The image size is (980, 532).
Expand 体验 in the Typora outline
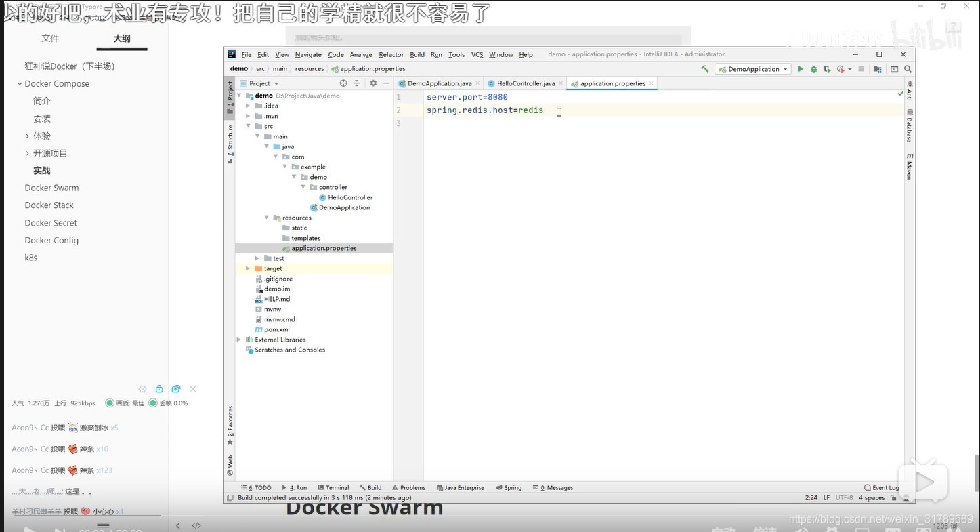point(27,136)
